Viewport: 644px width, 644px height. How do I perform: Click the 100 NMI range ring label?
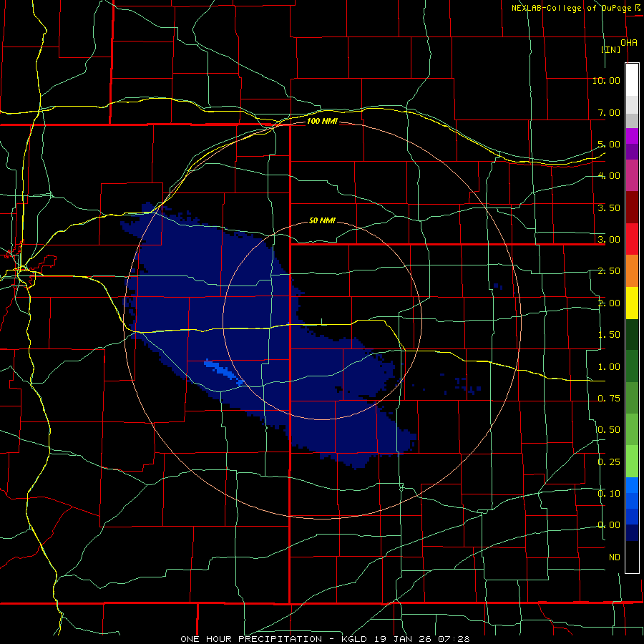pyautogui.click(x=322, y=121)
